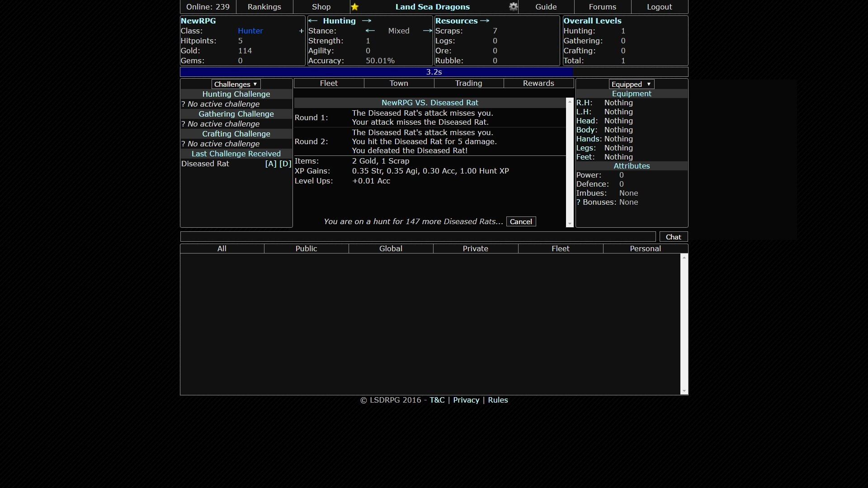Screen dimensions: 868x488
Task: Click Hunter class link
Action: pyautogui.click(x=250, y=31)
